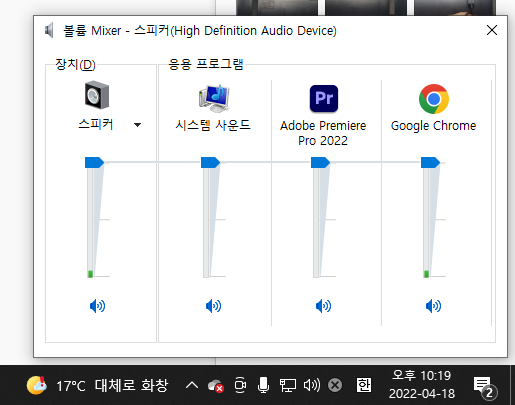Click the microphone tray icon
Screen dimensions: 515x405
(x=263, y=385)
